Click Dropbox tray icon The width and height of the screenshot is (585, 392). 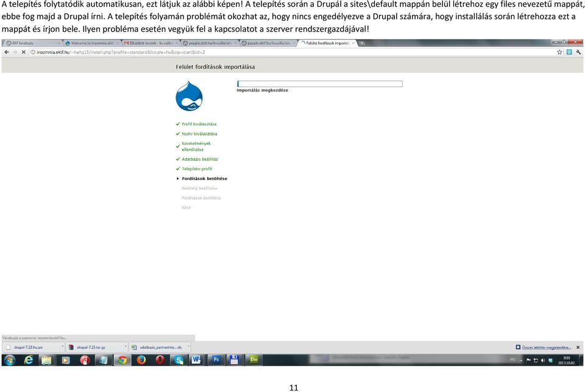[x=550, y=360]
